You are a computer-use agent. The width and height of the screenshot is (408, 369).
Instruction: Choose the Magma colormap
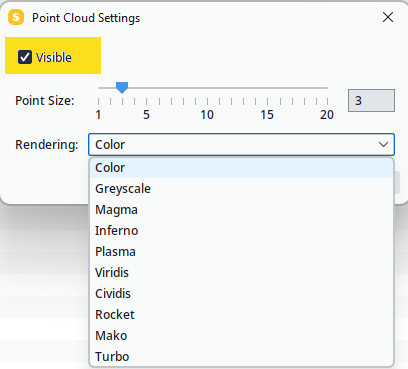pyautogui.click(x=241, y=210)
